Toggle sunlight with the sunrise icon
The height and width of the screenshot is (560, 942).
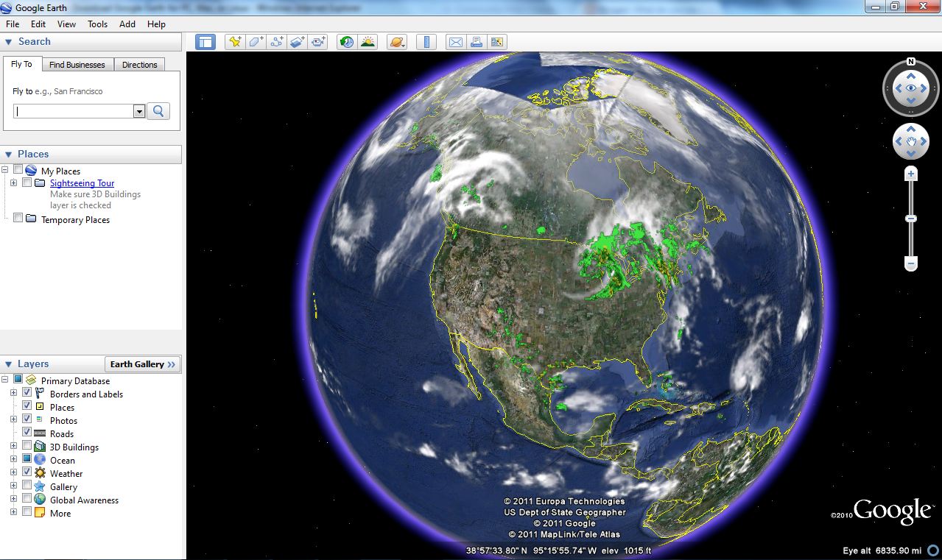369,42
